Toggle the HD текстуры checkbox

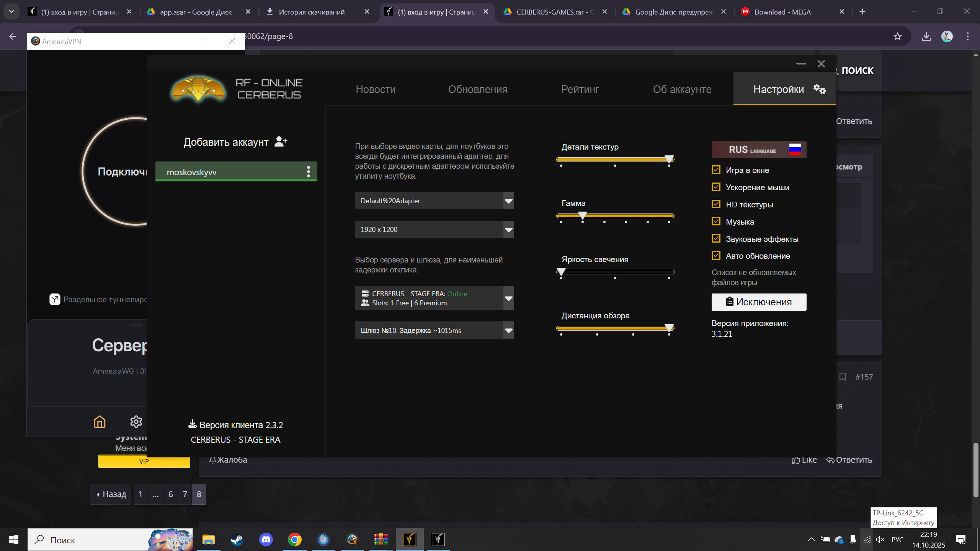click(716, 204)
